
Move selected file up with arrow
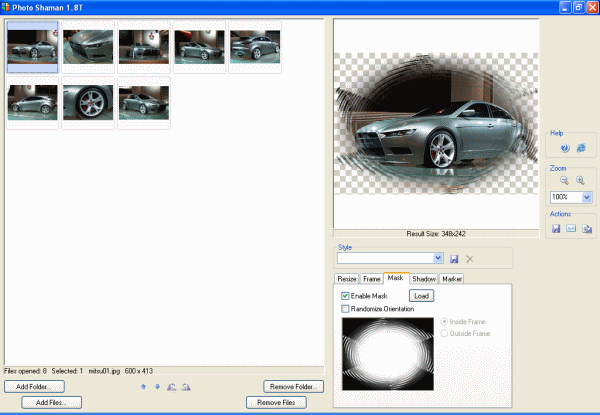pyautogui.click(x=143, y=386)
